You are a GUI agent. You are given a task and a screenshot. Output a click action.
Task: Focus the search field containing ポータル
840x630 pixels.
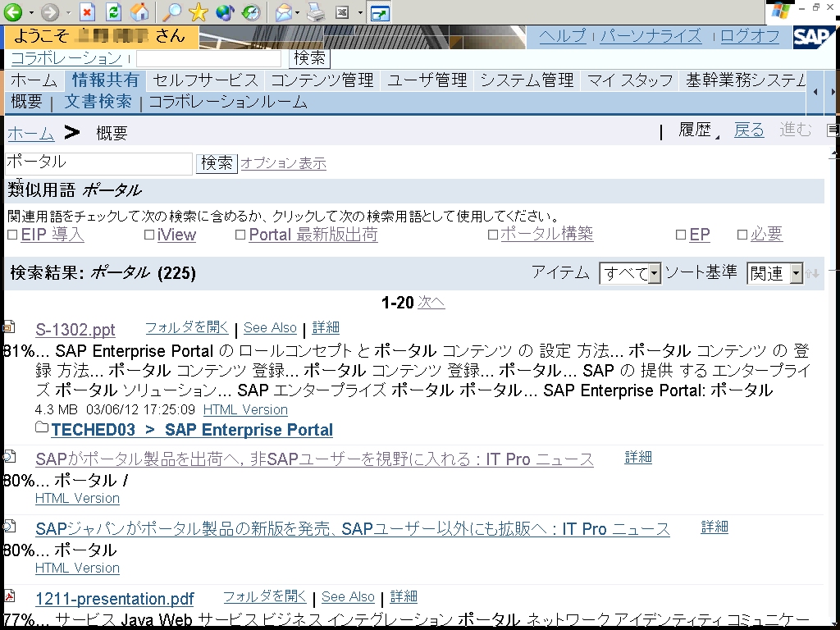click(x=98, y=163)
